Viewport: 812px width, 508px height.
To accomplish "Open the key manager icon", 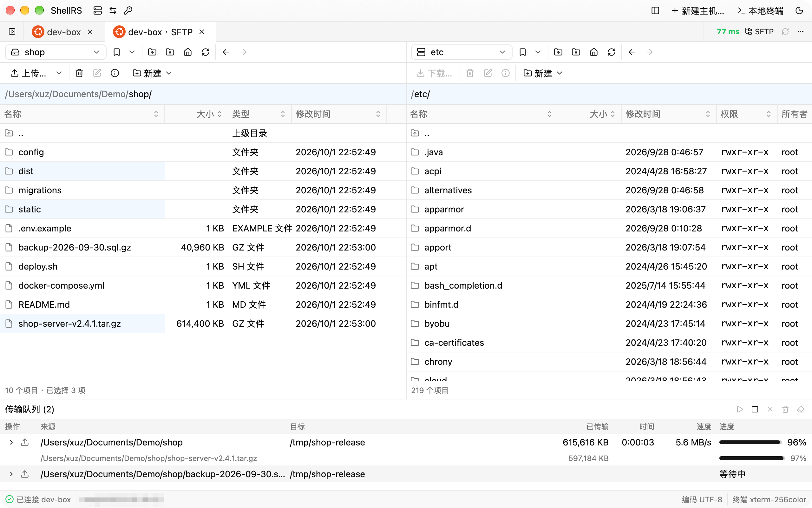I will [x=128, y=11].
